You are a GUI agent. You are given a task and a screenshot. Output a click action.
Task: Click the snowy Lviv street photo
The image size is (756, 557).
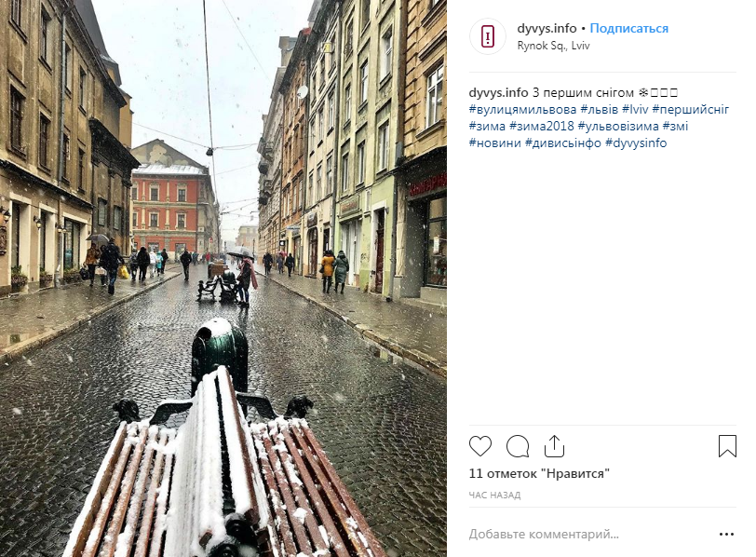tap(223, 278)
